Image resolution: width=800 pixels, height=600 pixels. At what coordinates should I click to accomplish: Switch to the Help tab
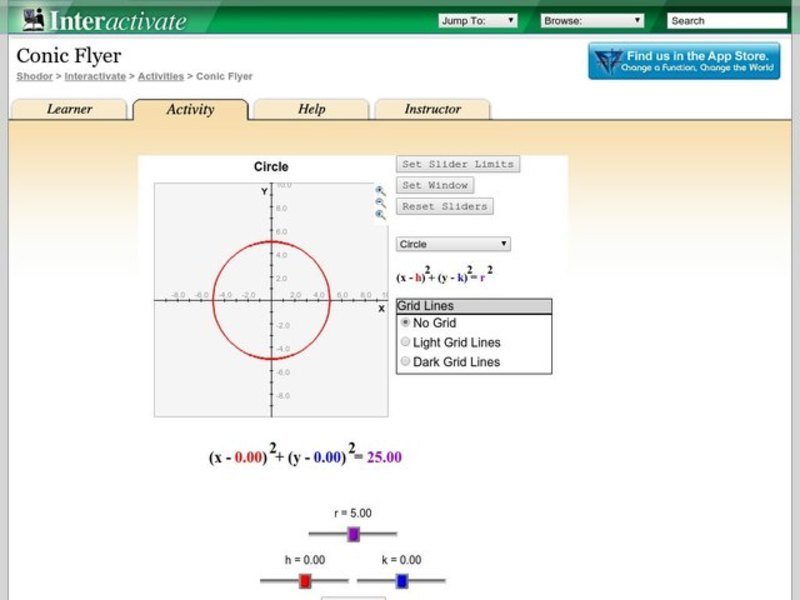(x=310, y=110)
